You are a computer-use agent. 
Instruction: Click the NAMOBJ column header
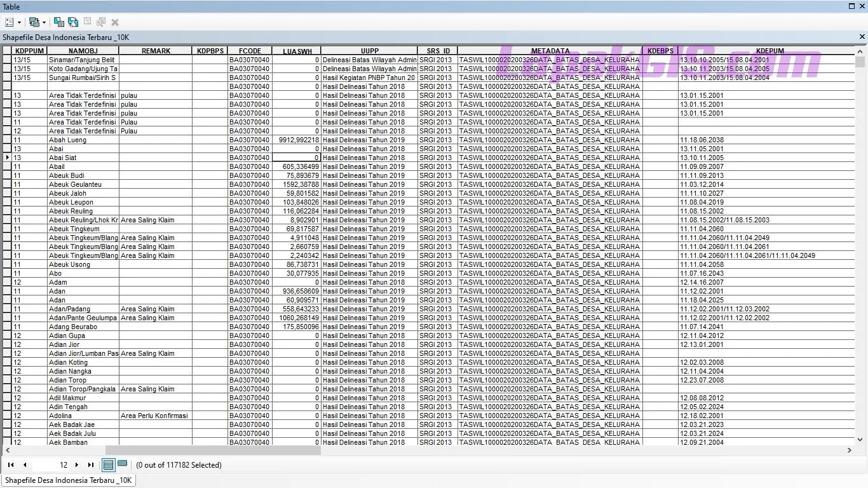pos(83,51)
